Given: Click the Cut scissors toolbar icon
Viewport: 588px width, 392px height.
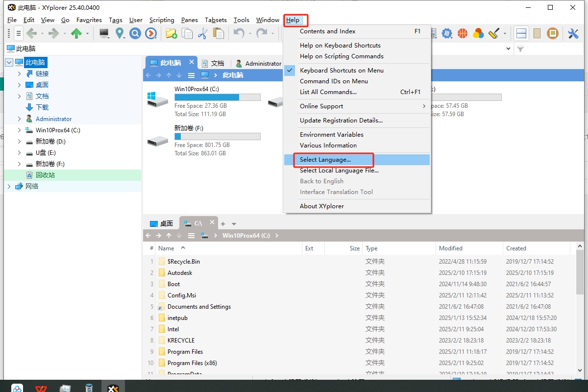Looking at the screenshot, I should click(x=203, y=33).
